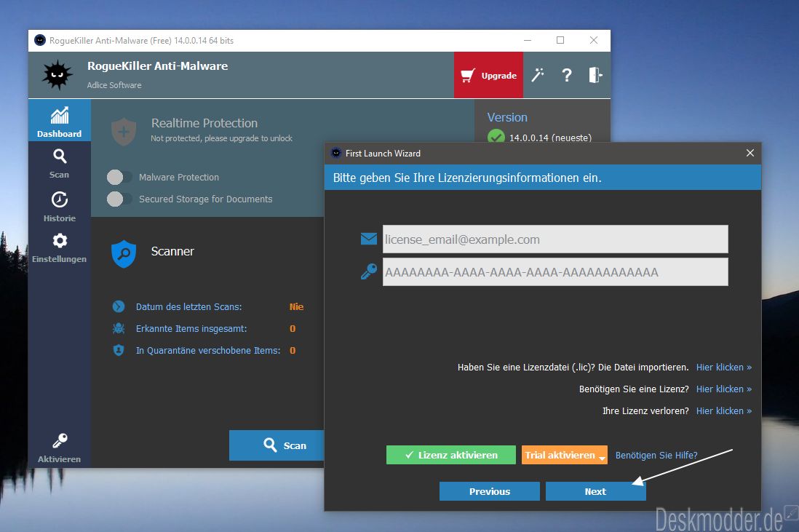This screenshot has height=532, width=799.
Task: Click Hier klicken next to Benötigen Sie eine Lizenz
Action: [723, 389]
